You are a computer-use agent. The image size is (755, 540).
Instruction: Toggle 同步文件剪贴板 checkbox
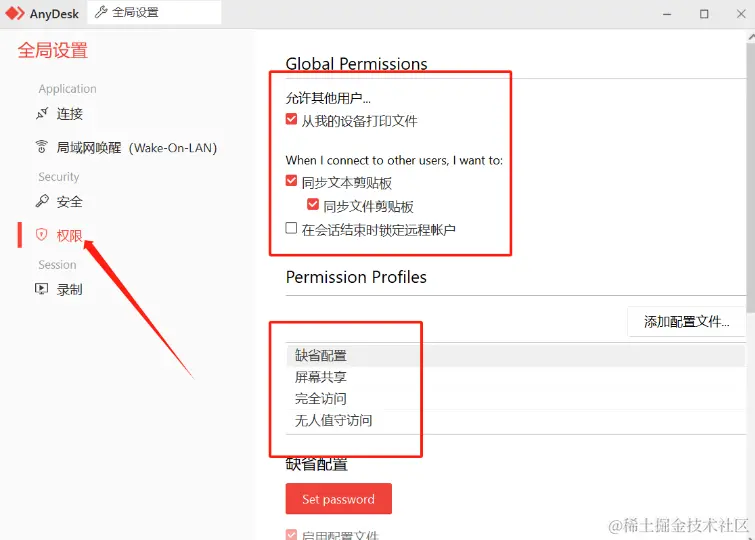tap(313, 204)
